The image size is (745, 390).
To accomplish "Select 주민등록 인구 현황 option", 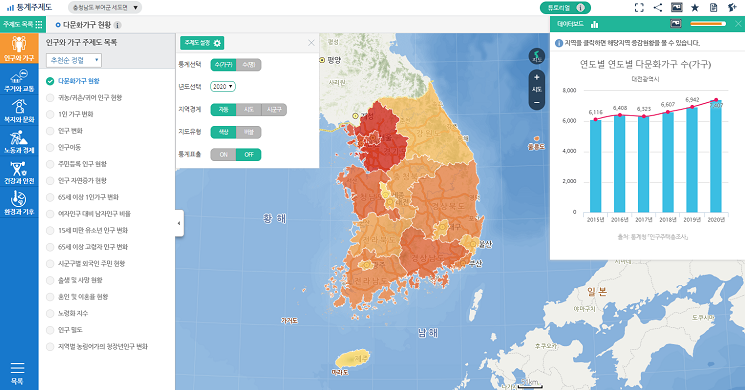I will tap(50, 164).
